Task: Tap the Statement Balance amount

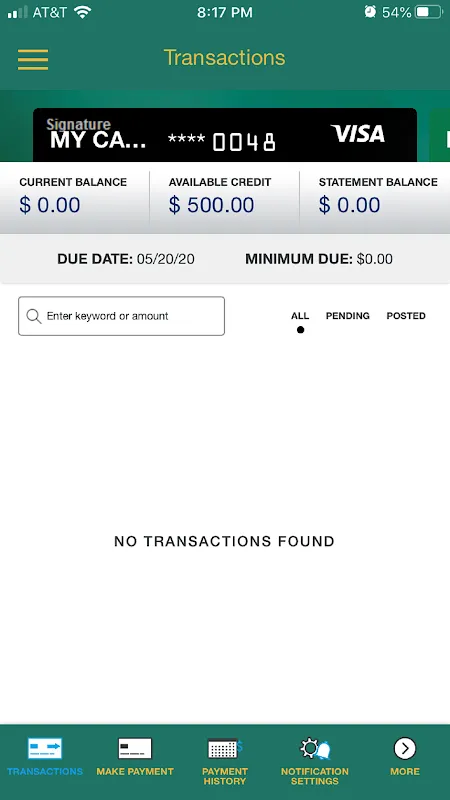Action: click(349, 205)
